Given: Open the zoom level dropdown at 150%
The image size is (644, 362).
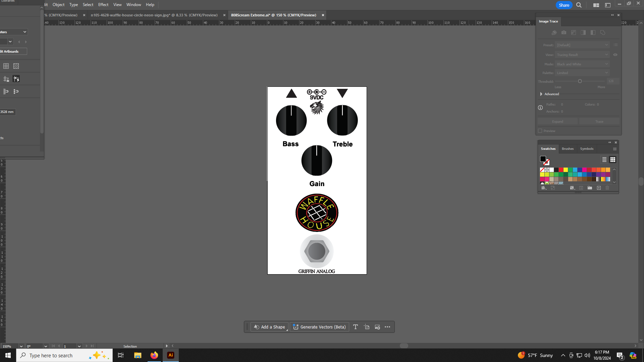Looking at the screenshot, I should click(x=21, y=346).
